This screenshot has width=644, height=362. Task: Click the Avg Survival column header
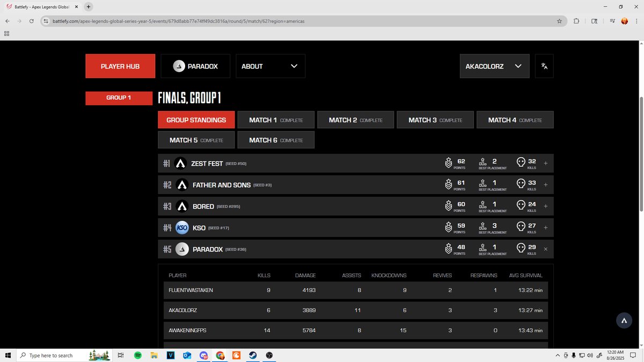[x=526, y=276]
